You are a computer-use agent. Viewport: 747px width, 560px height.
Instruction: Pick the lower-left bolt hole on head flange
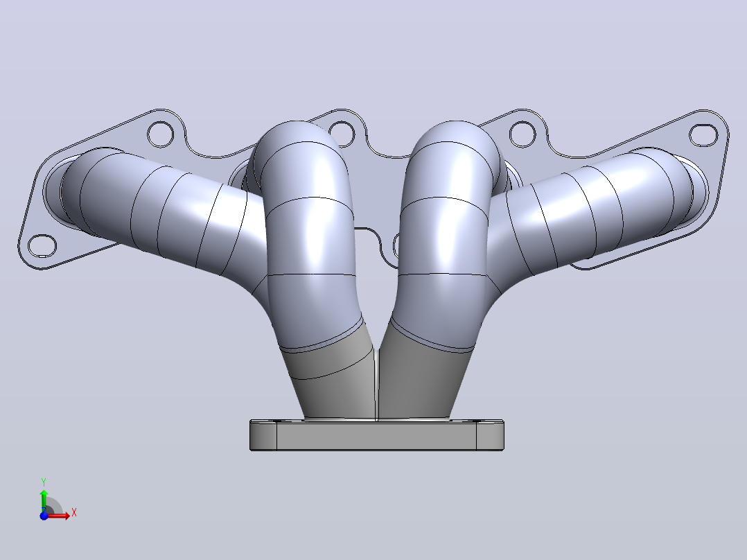point(42,246)
